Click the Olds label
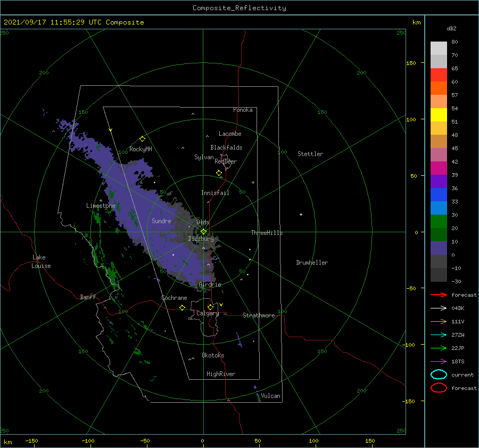This screenshot has height=448, width=479. 203,222
